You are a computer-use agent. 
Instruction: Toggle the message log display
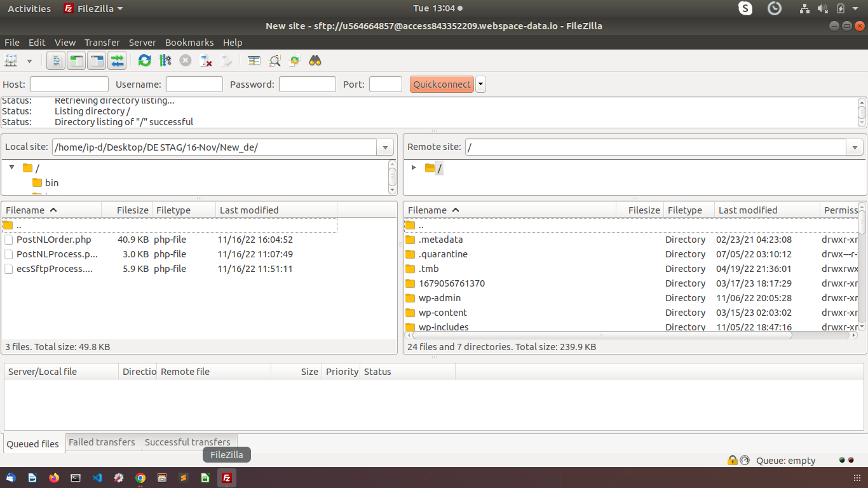(57, 61)
